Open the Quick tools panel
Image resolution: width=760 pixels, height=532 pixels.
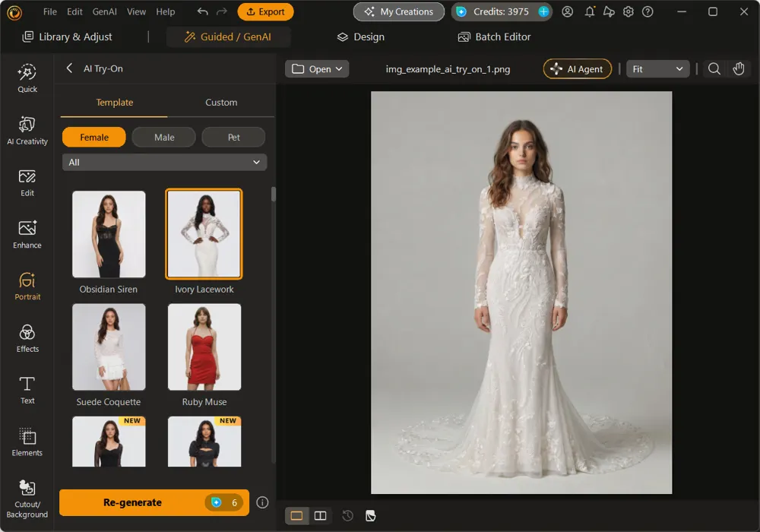coord(27,78)
